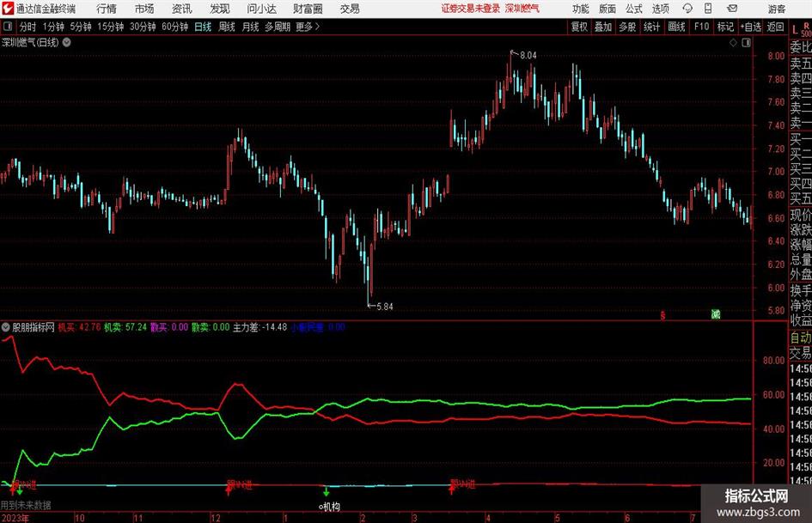The height and width of the screenshot is (523, 812).
Task: Click the Tongdaxin red logo icon
Action: click(7, 9)
